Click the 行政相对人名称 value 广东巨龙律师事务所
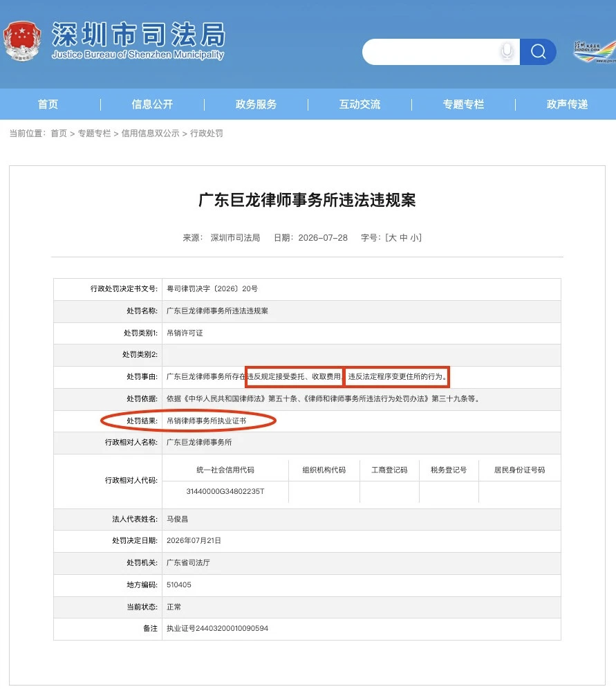The height and width of the screenshot is (689, 616). (x=199, y=442)
